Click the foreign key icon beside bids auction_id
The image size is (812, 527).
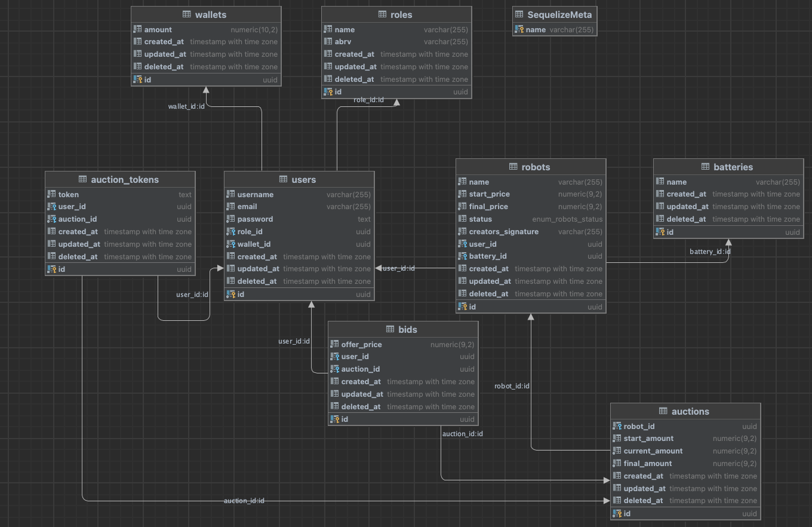click(335, 369)
